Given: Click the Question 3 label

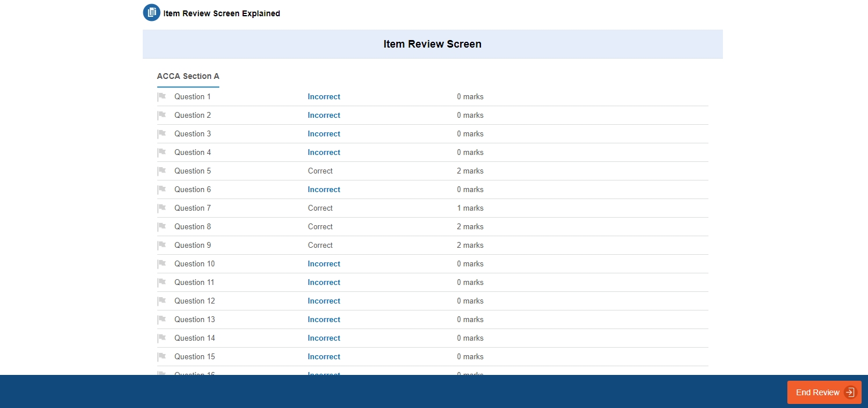Looking at the screenshot, I should (x=193, y=134).
